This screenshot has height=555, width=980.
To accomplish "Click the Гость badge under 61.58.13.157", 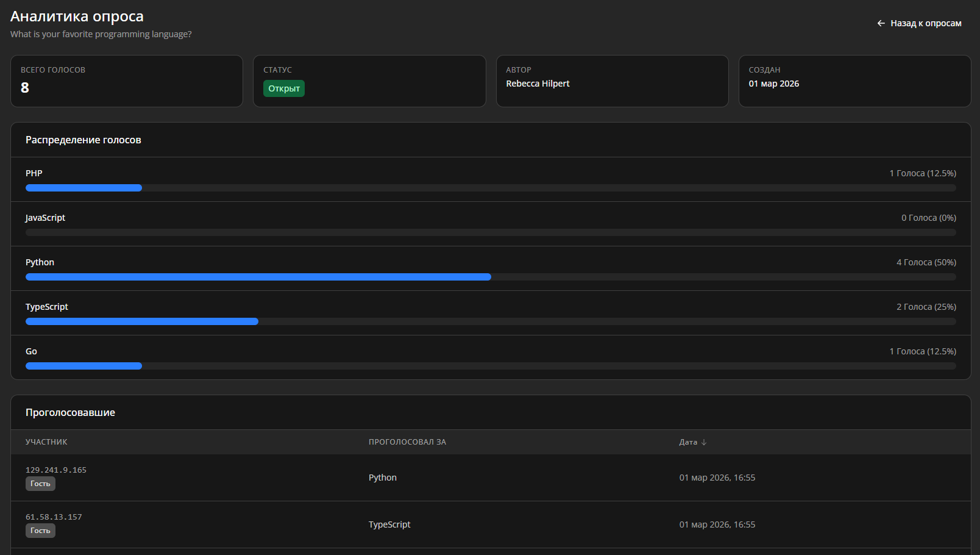I will pos(40,531).
